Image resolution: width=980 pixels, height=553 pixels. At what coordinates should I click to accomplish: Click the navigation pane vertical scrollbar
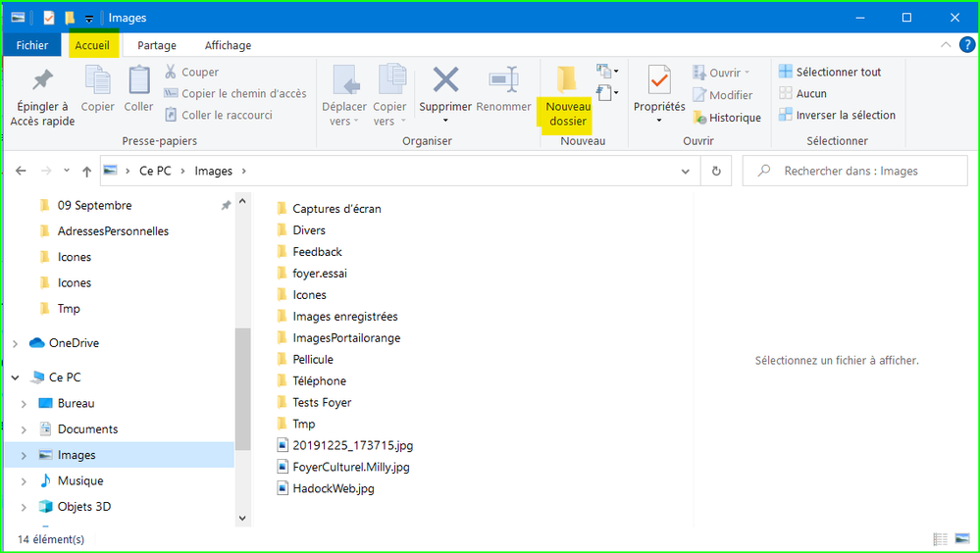point(242,392)
